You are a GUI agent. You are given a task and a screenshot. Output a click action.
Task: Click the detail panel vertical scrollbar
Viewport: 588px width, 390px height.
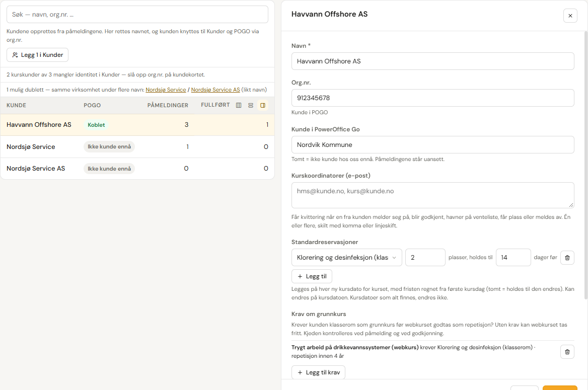[x=586, y=165]
